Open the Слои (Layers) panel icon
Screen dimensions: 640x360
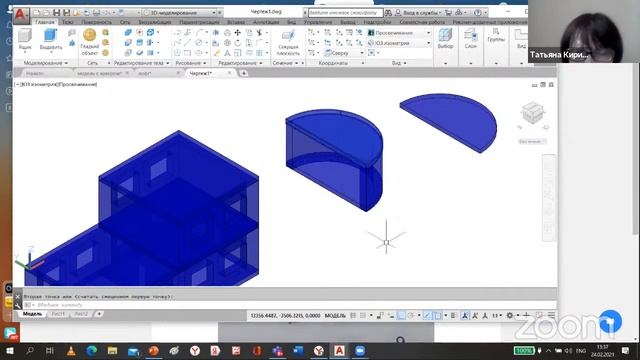coord(471,39)
